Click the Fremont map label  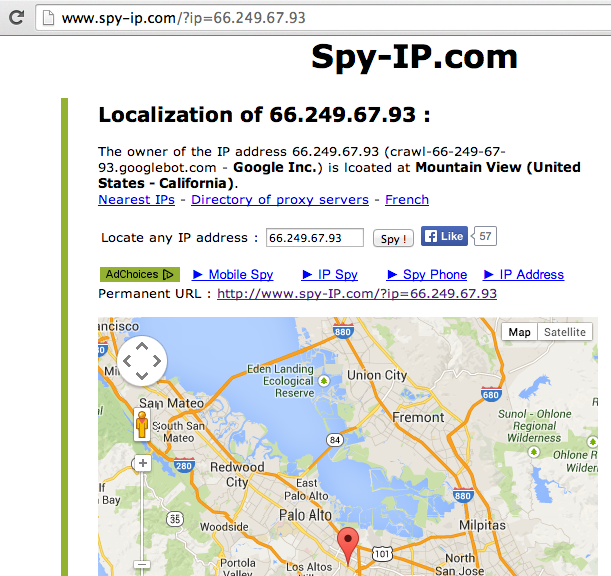tap(418, 417)
